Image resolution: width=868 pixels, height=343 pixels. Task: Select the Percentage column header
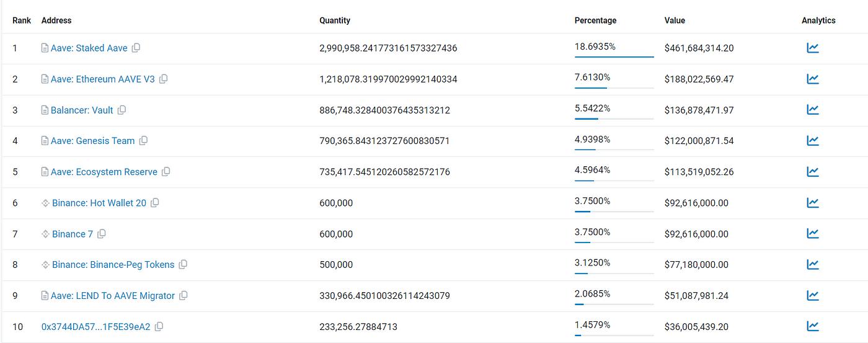pyautogui.click(x=595, y=20)
